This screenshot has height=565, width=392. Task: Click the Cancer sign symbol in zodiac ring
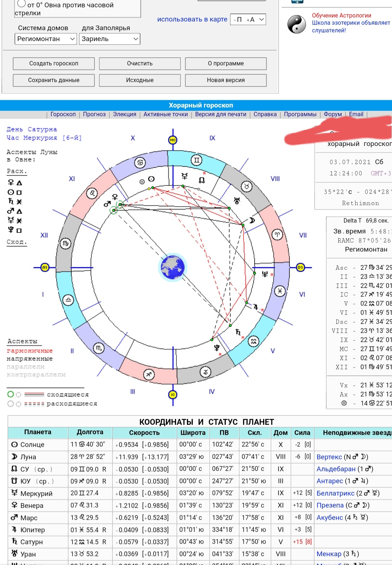[140, 163]
